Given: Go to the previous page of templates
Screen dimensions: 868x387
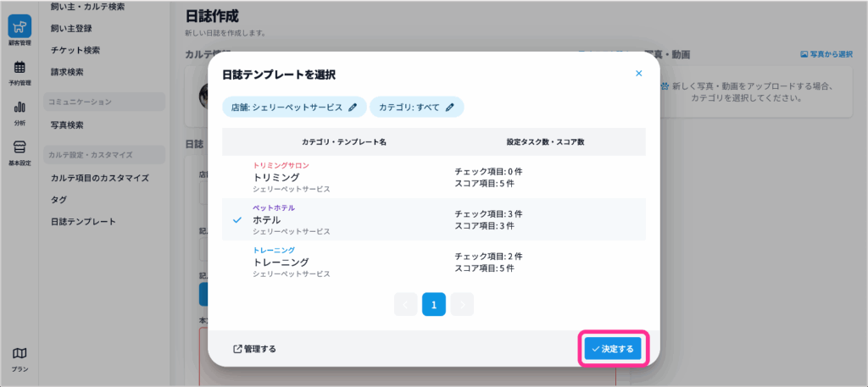Looking at the screenshot, I should pyautogui.click(x=406, y=305).
